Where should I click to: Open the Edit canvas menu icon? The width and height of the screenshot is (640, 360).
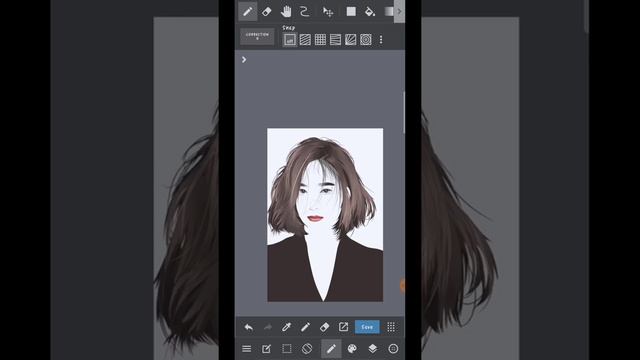pyautogui.click(x=266, y=349)
